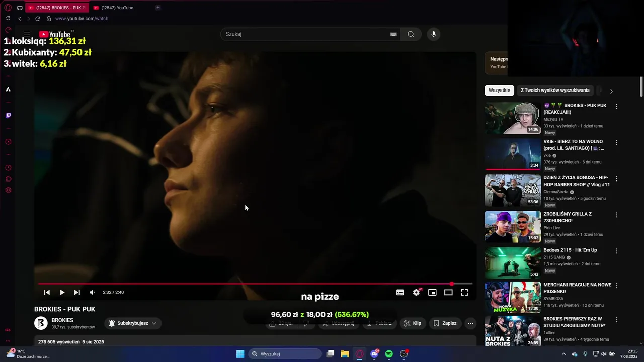Show hidden system tray icons chevron
The image size is (644, 362).
(563, 354)
